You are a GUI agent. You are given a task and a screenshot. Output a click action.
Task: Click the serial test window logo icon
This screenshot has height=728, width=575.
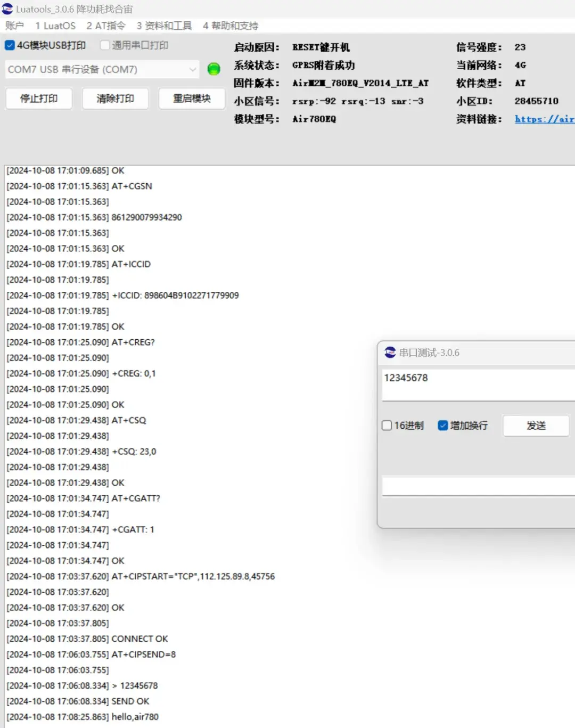[390, 352]
